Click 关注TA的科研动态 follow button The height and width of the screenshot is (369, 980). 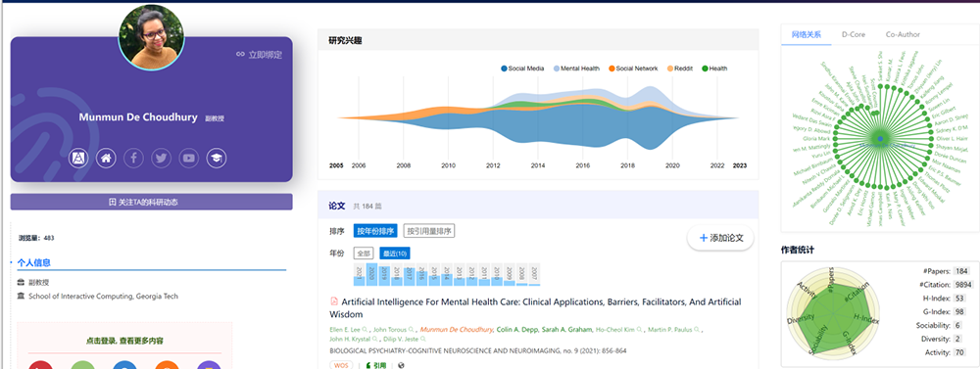[x=151, y=202]
